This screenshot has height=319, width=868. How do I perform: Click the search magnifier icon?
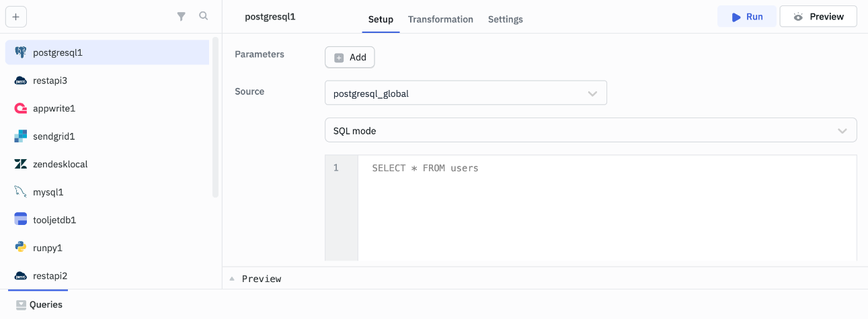[x=203, y=16]
